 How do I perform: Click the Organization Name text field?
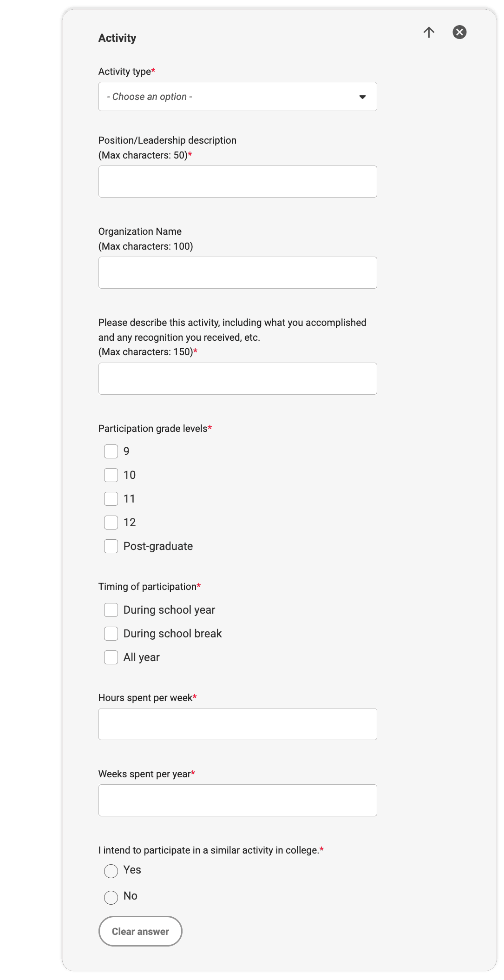237,273
